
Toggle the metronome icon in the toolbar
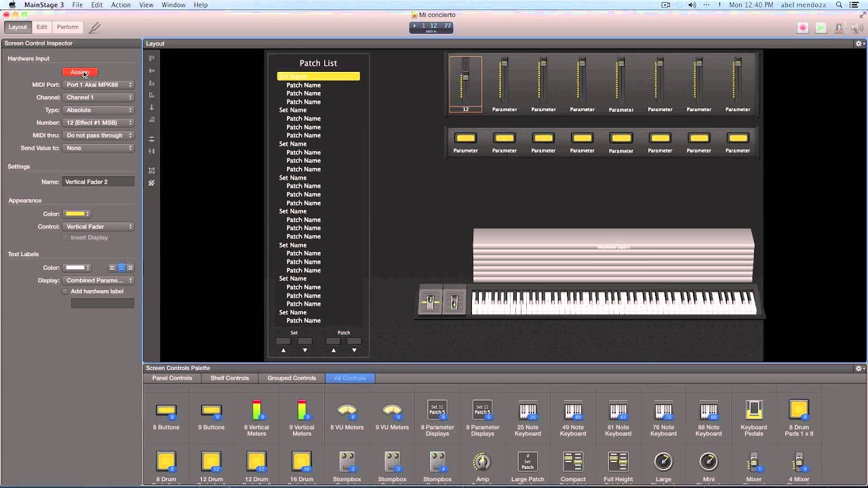pos(839,28)
